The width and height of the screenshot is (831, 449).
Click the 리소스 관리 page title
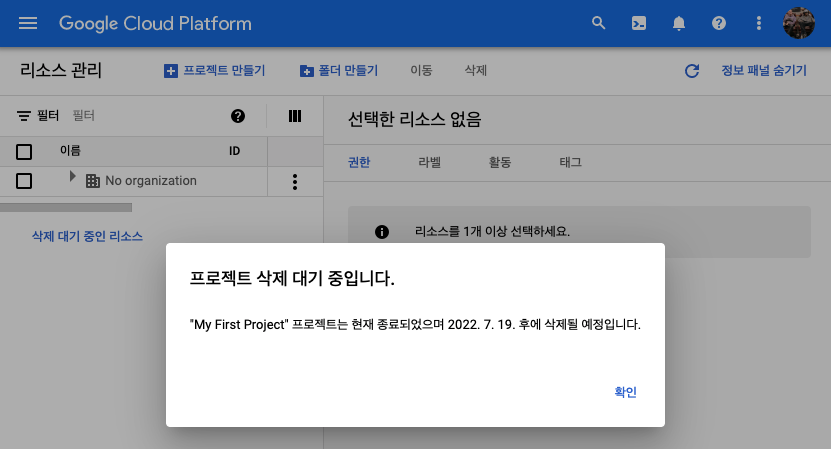[61, 71]
